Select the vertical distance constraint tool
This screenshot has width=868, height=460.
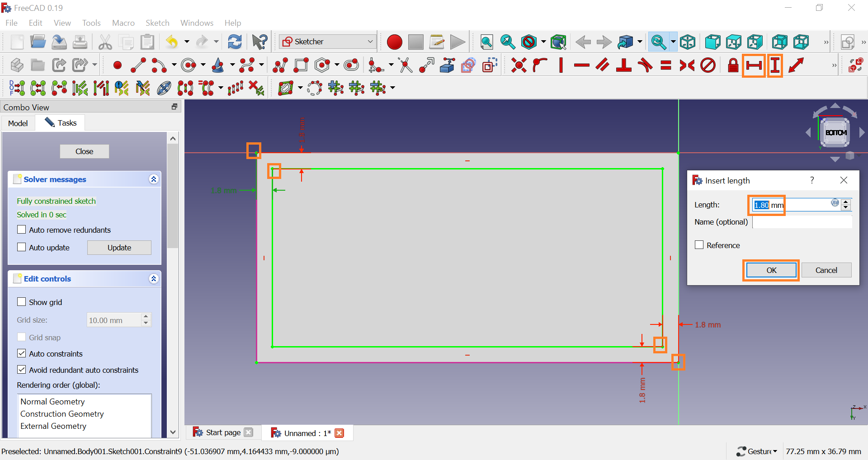(775, 66)
